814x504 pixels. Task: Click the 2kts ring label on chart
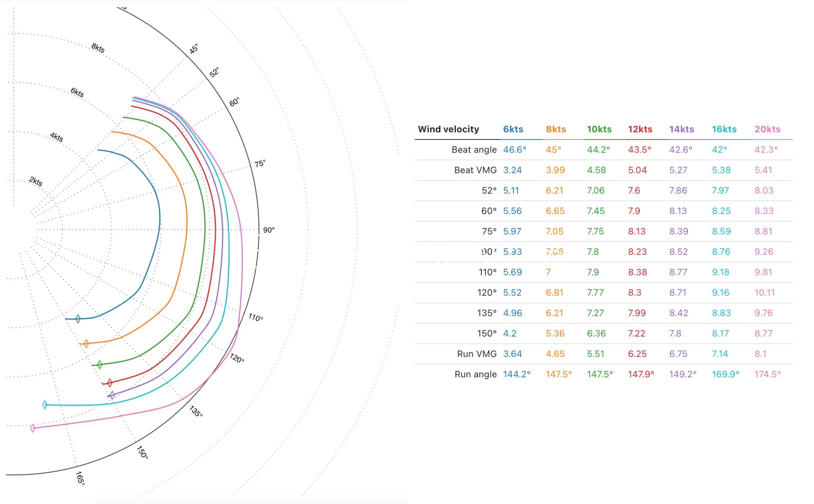(x=36, y=181)
